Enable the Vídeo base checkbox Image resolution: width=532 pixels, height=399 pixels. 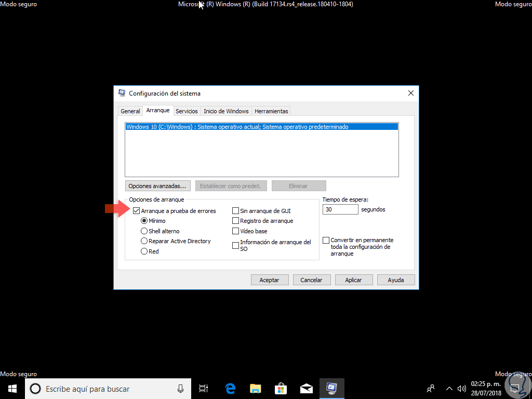click(x=235, y=231)
